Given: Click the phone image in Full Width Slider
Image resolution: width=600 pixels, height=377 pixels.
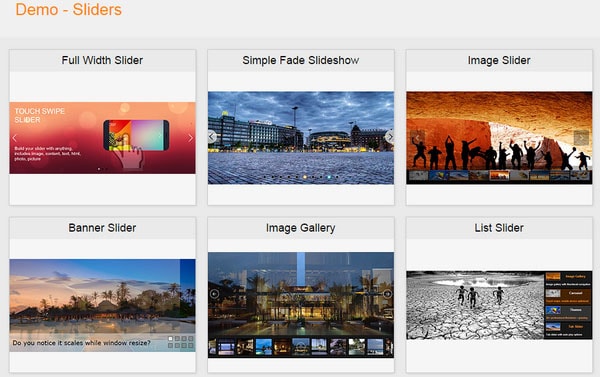Looking at the screenshot, I should pos(136,135).
